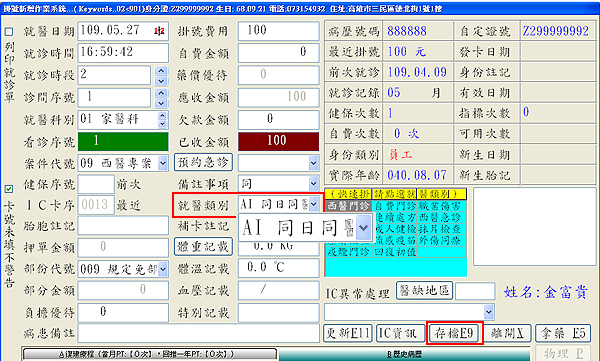
Task: Select 外傷同療 in the quick registration grid
Action: click(442, 240)
